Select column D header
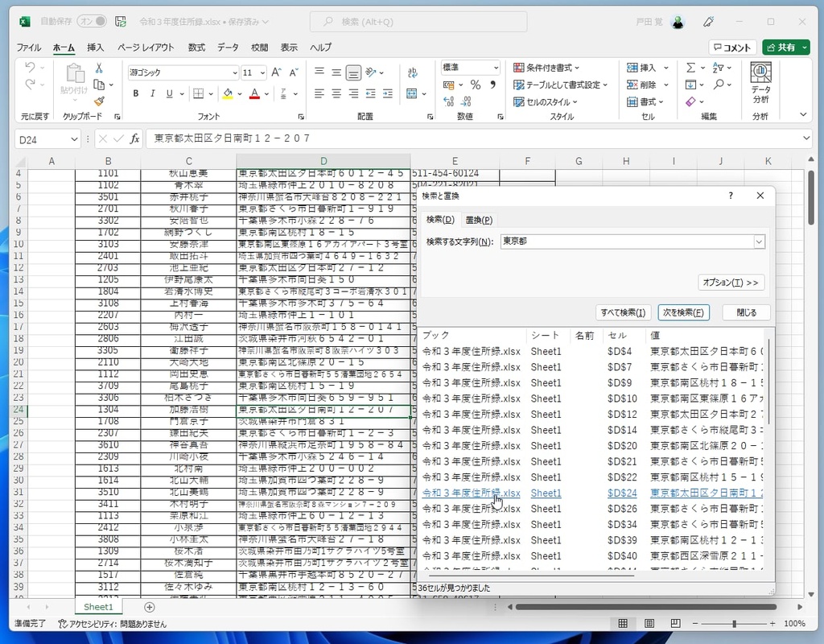 (323, 161)
